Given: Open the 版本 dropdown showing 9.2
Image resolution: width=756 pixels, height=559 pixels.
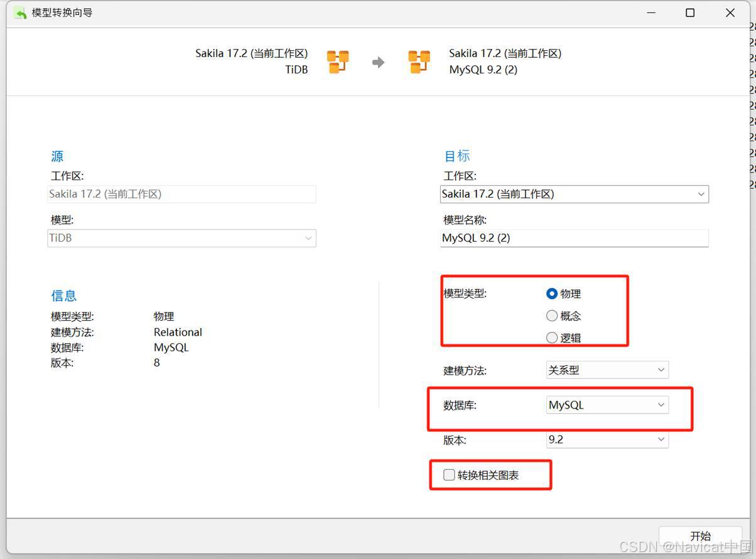Looking at the screenshot, I should (607, 440).
